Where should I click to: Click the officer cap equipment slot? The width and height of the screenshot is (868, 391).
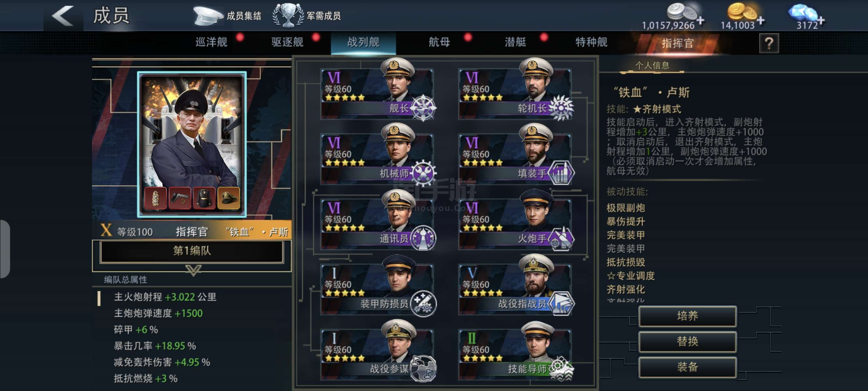click(x=229, y=198)
